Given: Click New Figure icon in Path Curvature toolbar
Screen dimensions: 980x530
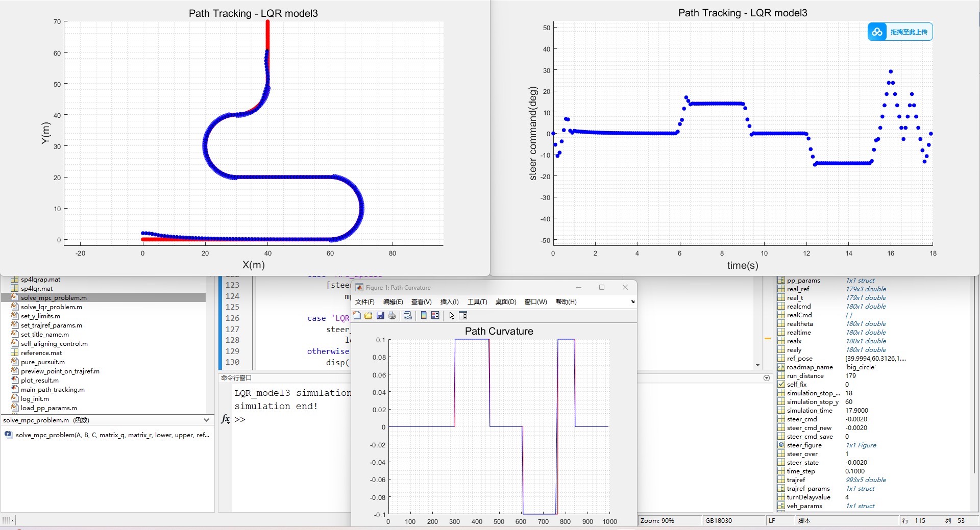Looking at the screenshot, I should coord(357,316).
